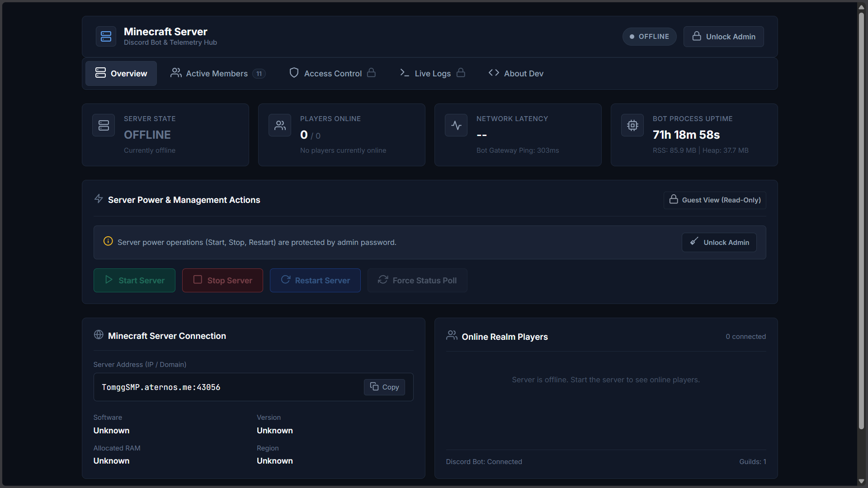This screenshot has height=488, width=868.
Task: Click the Network Latency activity pulse icon
Action: coord(456,125)
